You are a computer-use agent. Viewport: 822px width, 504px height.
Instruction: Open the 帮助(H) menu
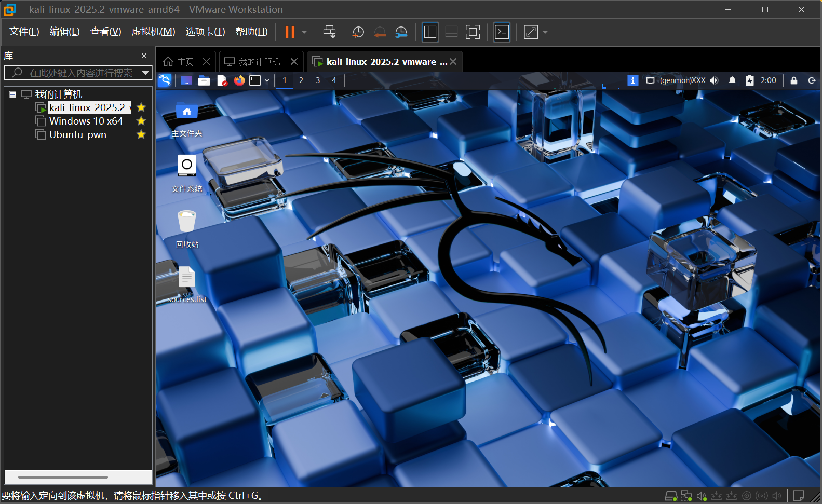coord(251,32)
